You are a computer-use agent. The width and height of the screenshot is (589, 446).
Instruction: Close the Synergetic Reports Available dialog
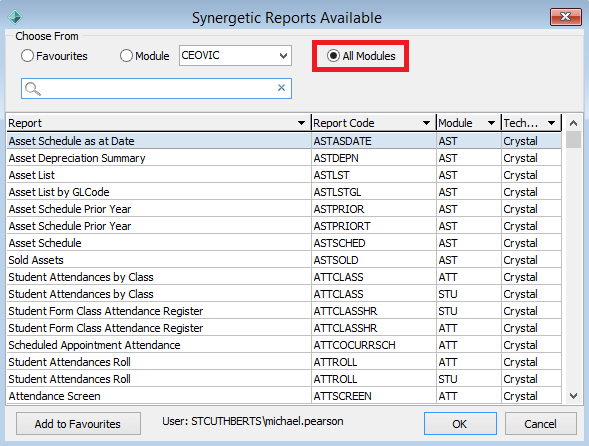pyautogui.click(x=566, y=17)
